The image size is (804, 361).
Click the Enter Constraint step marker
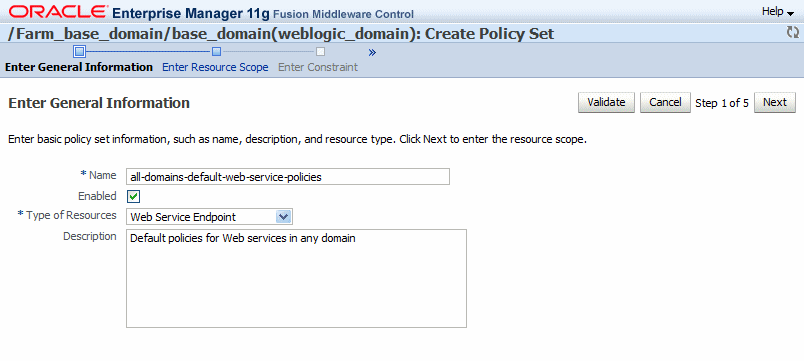click(320, 51)
